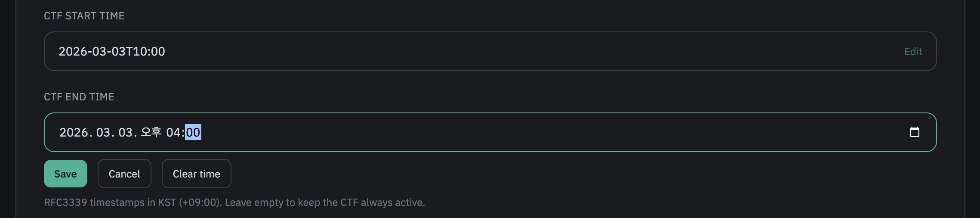Open the calendar picker icon
Viewport: 980px width, 218px height.
[914, 132]
